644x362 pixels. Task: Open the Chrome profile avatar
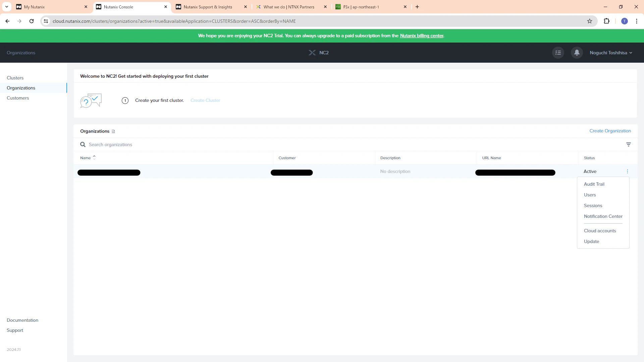pos(625,21)
